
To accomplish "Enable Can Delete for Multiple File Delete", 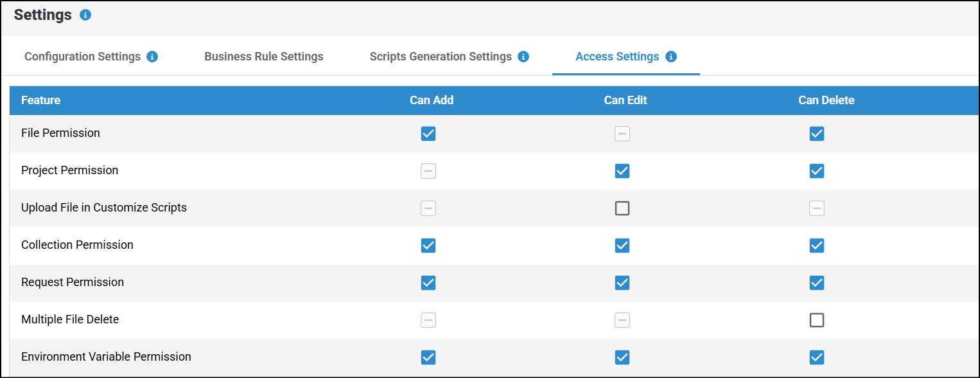I will [x=817, y=320].
